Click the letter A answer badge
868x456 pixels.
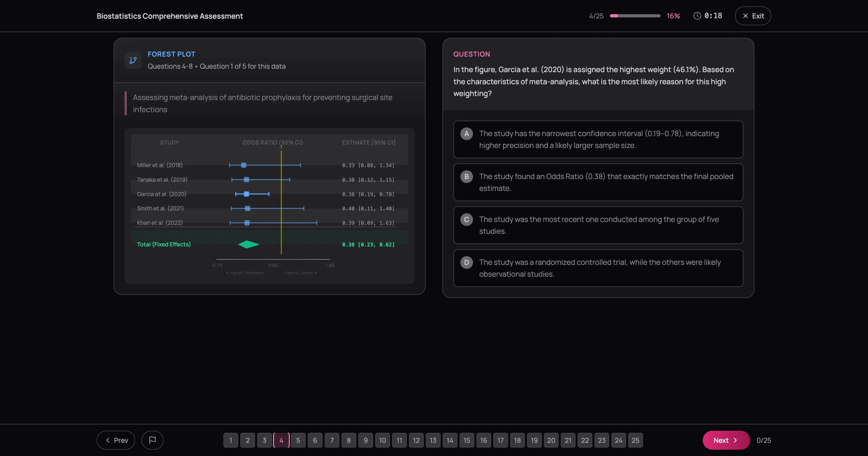point(467,133)
